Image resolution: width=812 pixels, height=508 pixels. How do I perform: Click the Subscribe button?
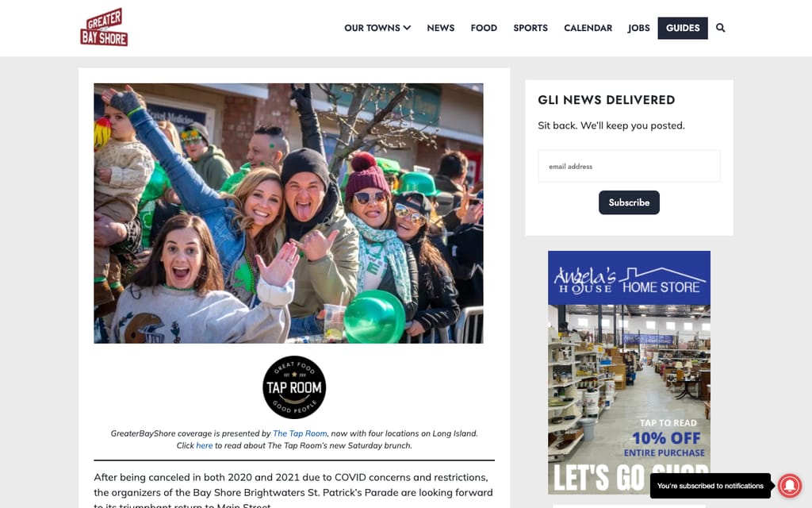pyautogui.click(x=629, y=202)
